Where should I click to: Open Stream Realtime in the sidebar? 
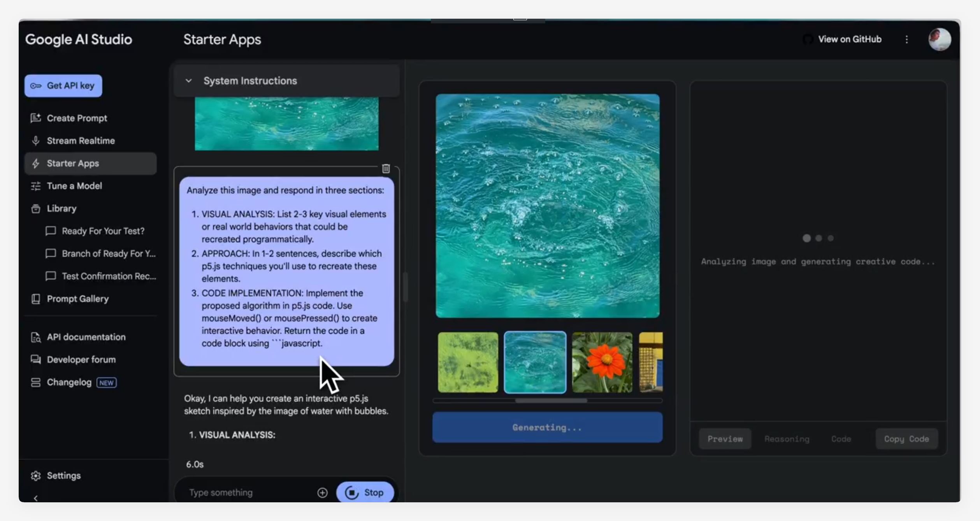81,141
